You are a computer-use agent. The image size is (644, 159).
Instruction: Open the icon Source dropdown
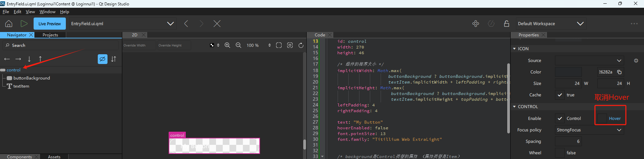point(589,61)
